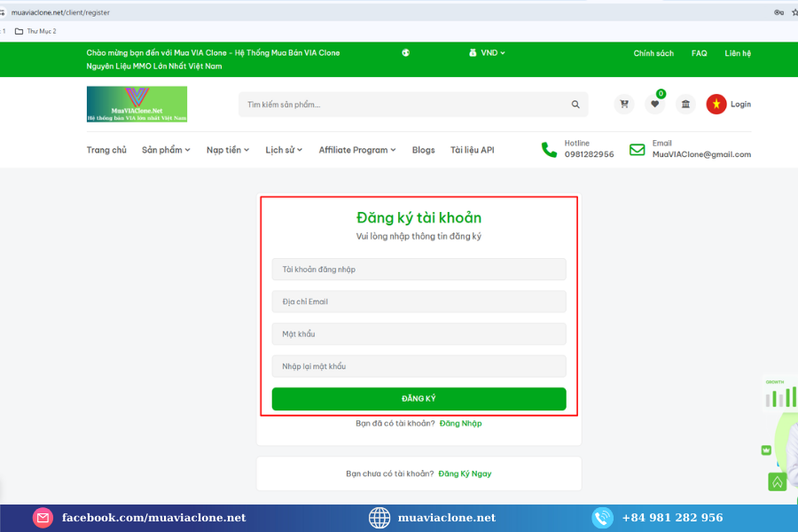798x532 pixels.
Task: Click the Tài khoản đăng nhập field
Action: 419,270
